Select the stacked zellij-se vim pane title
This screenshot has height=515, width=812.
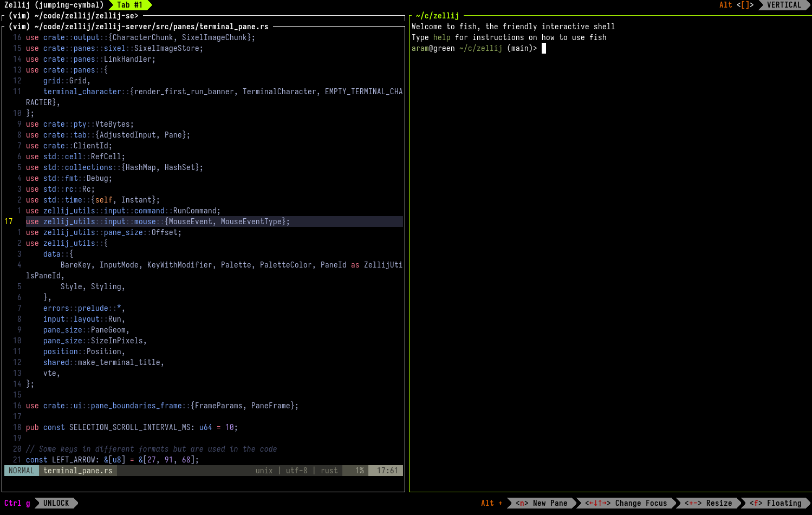(x=73, y=16)
